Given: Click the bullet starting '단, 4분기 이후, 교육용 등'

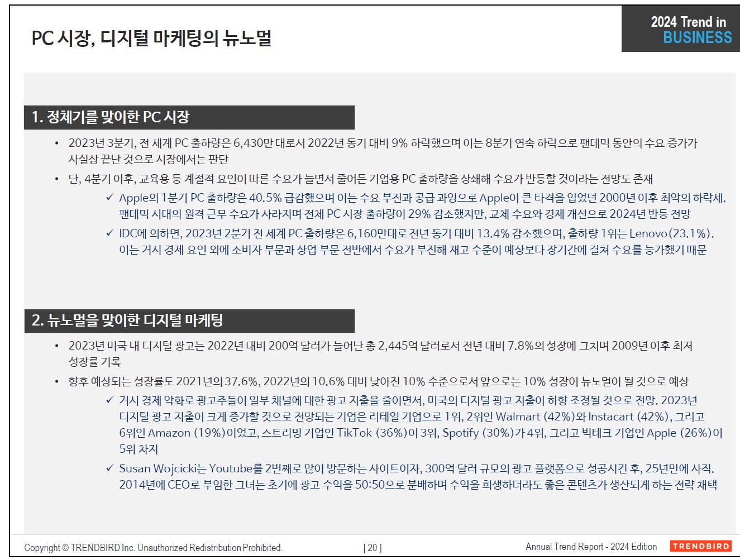Looking at the screenshot, I should coord(360,179).
